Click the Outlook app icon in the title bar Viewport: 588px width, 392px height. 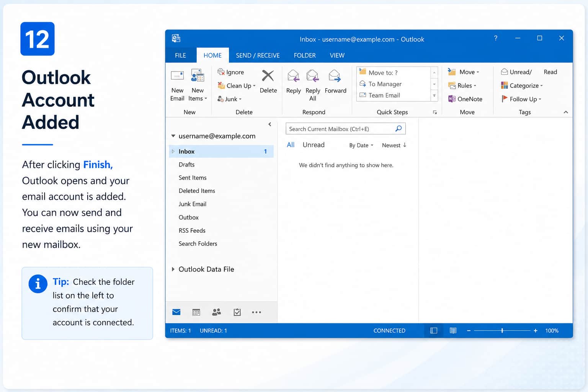[x=176, y=38]
